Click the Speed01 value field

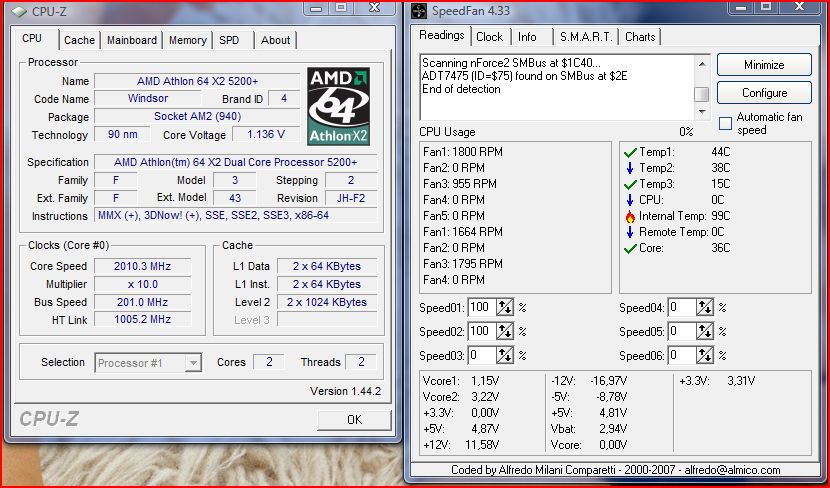coord(482,308)
